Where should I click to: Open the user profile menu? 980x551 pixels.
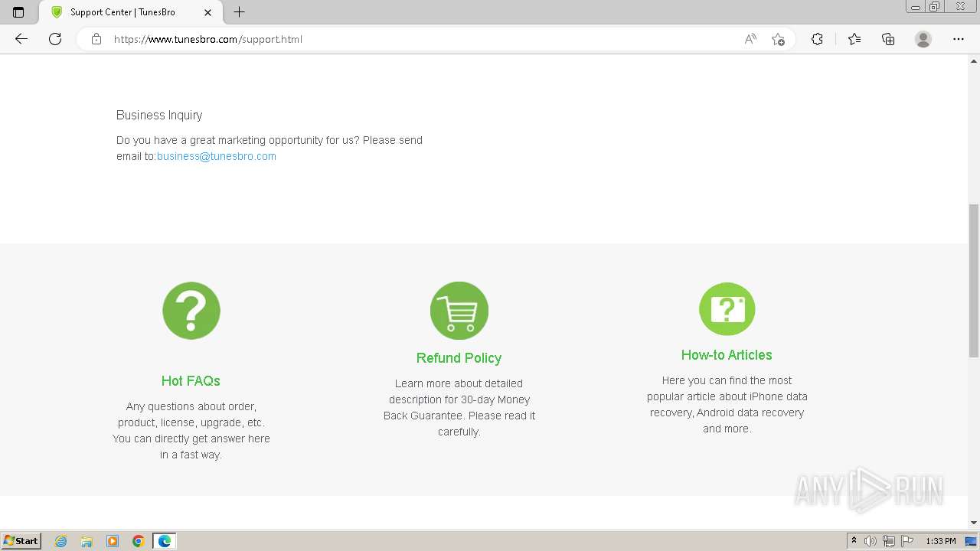point(923,39)
